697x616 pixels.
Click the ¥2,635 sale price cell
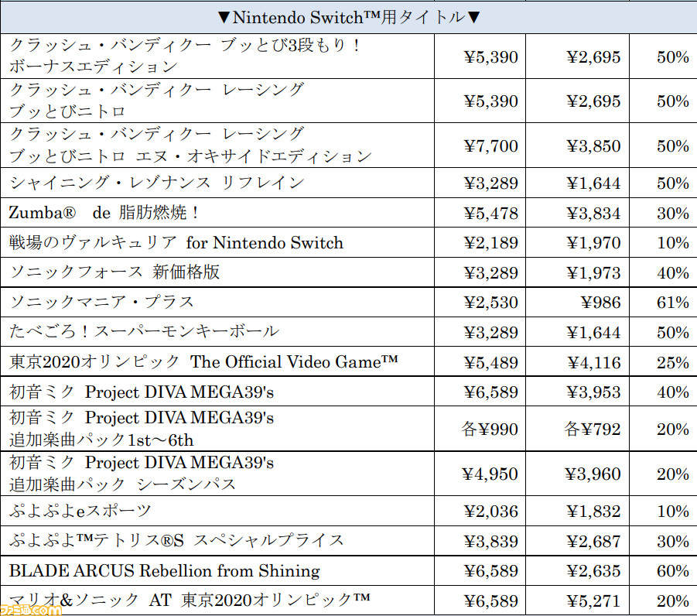pyautogui.click(x=577, y=571)
